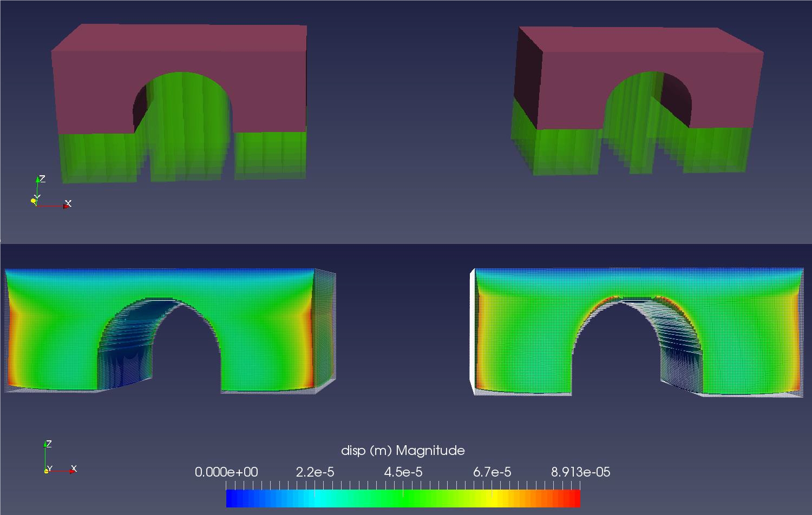The height and width of the screenshot is (515, 812).
Task: Click the Y label on the lower axes widget
Action: 50,467
